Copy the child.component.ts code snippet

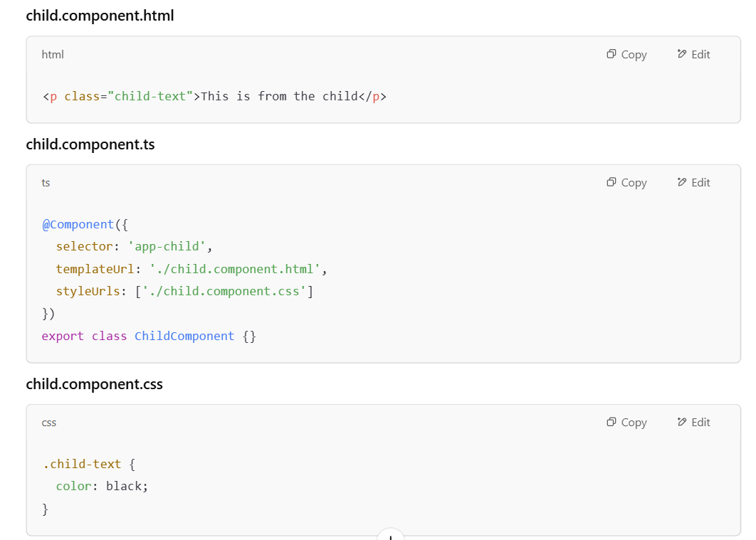point(626,182)
